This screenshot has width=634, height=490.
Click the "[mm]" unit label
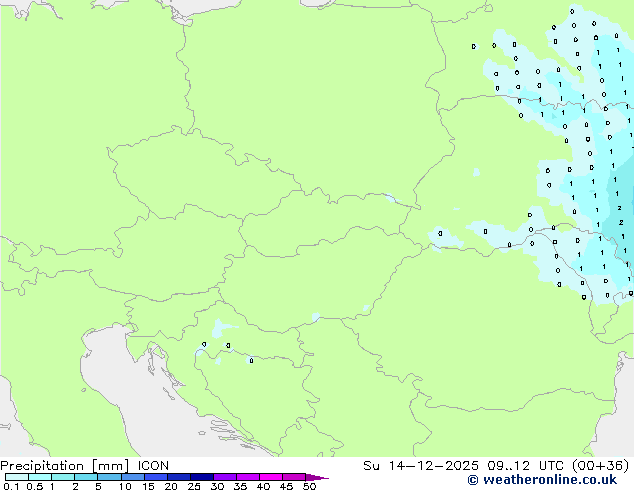click(x=110, y=466)
